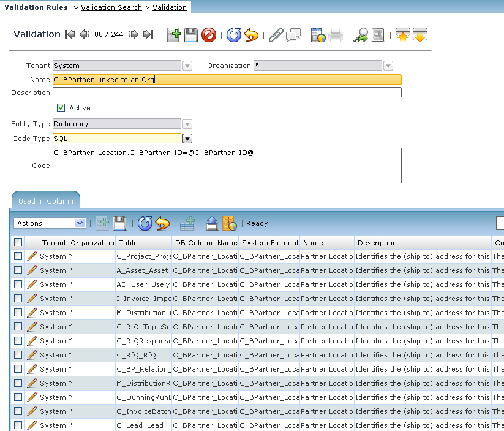
Task: Edit the C_RfQ_RfQ row with pencil icon
Action: tap(32, 355)
